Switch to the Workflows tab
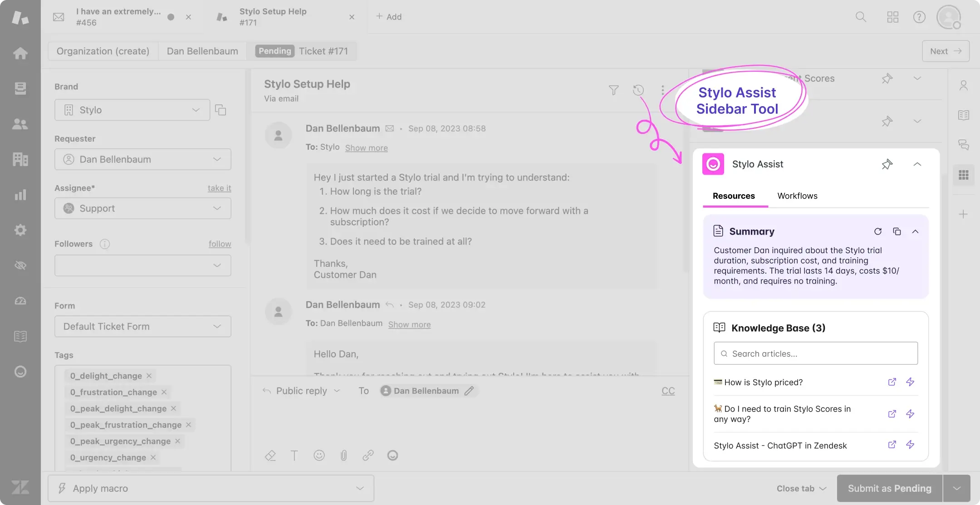Viewport: 980px width, 505px height. [x=797, y=196]
